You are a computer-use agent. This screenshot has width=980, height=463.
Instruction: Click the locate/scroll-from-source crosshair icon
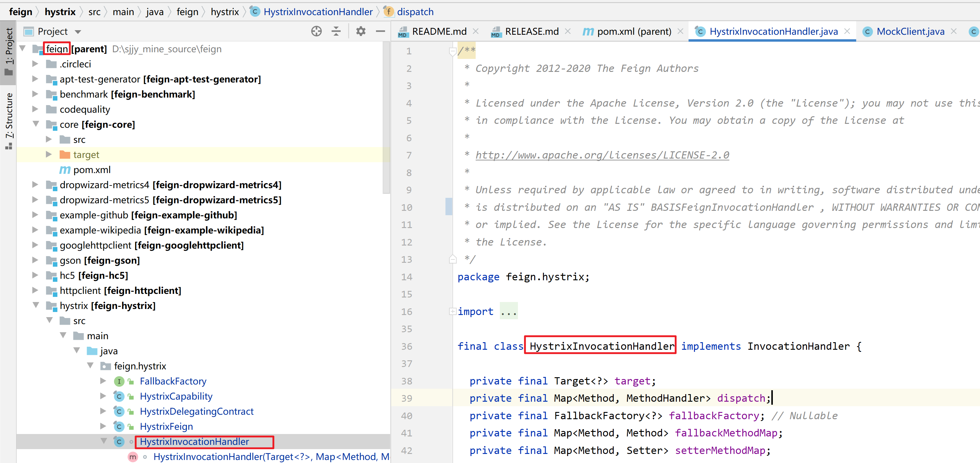316,31
